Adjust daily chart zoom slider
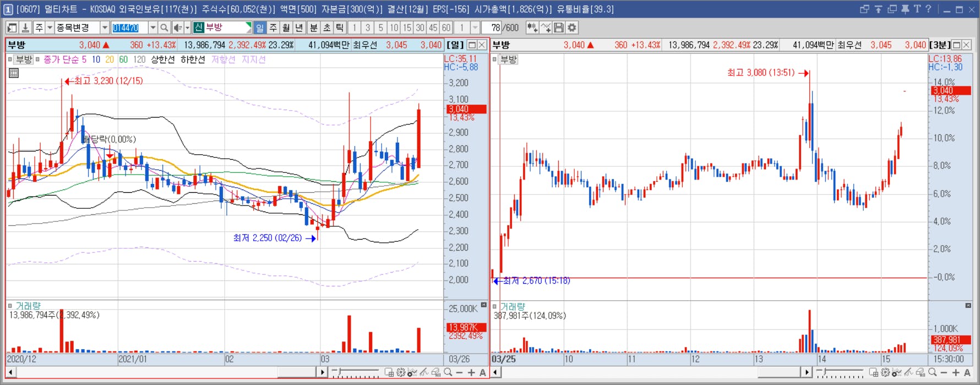The width and height of the screenshot is (980, 385). pyautogui.click(x=356, y=373)
